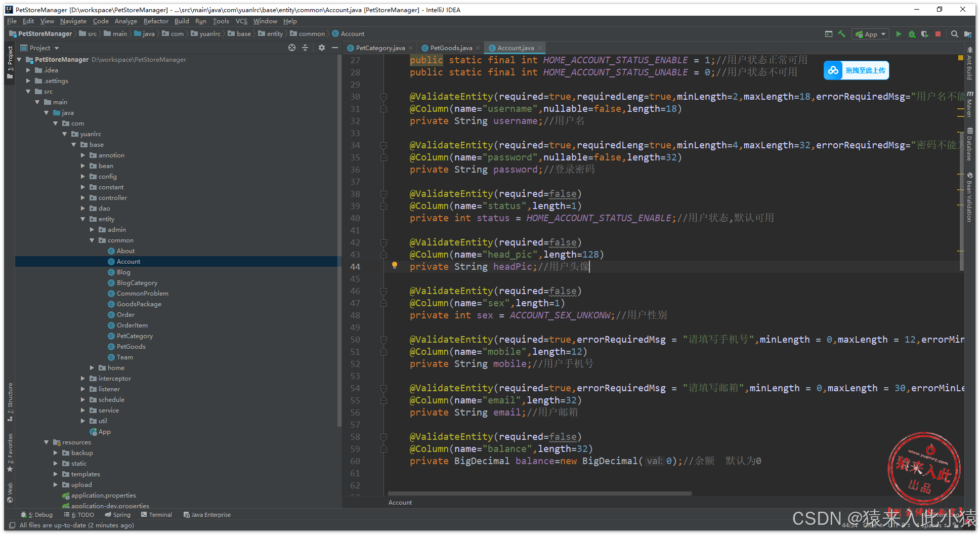Click the yellow intention lightbulb on line 44
Screen dimensions: 980x535
[395, 265]
